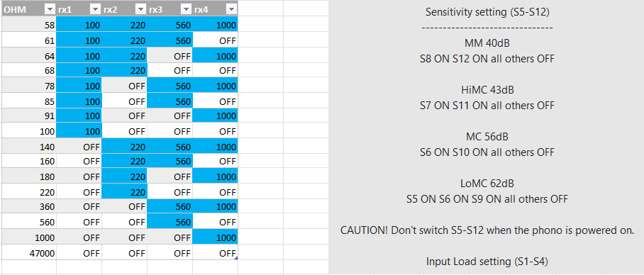Select the OHM header cell
Screen dimensions: 644x275
pyautogui.click(x=28, y=9)
